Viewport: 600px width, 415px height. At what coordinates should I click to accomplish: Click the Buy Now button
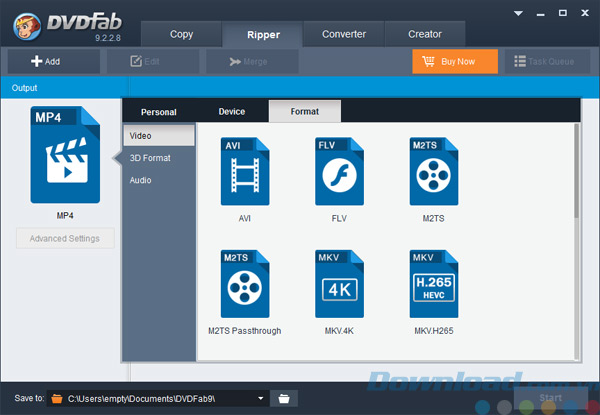pyautogui.click(x=455, y=61)
